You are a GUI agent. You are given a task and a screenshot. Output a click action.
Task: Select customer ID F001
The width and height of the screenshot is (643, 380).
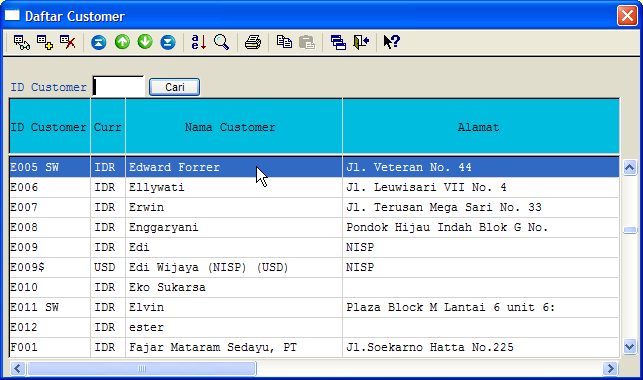tap(50, 348)
